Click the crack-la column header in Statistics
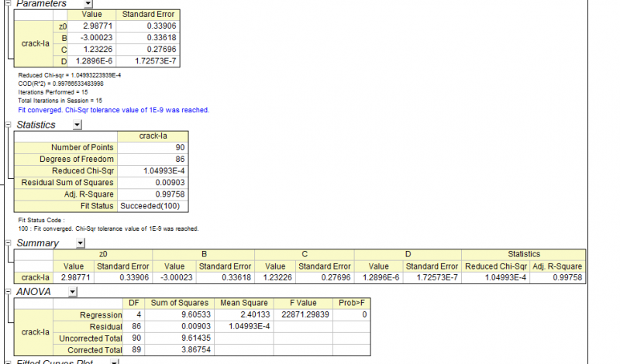The width and height of the screenshot is (620, 364). pyautogui.click(x=153, y=136)
